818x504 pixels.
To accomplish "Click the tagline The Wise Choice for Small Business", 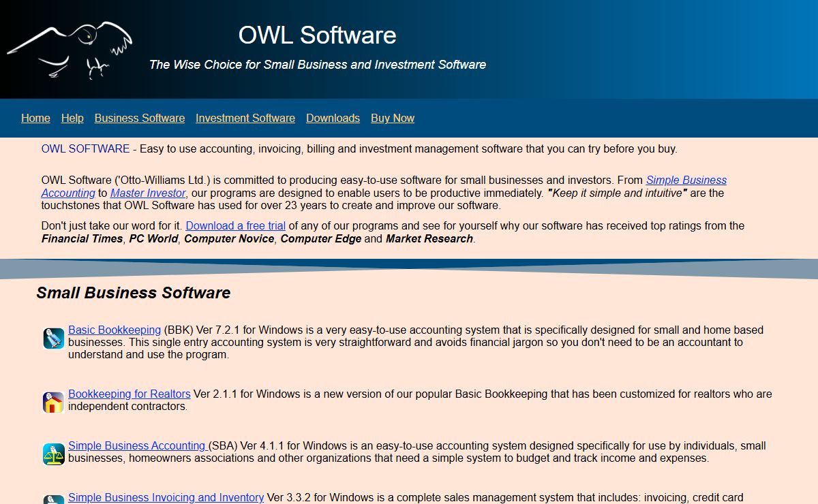I will (318, 65).
